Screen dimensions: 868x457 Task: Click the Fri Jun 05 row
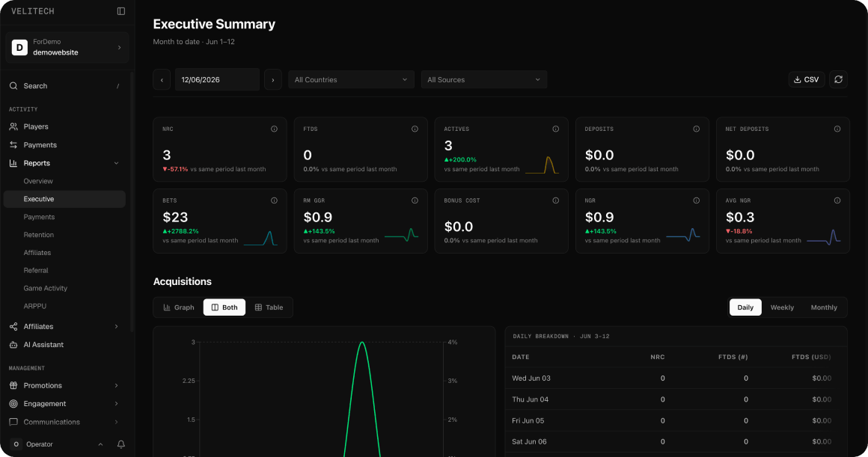click(676, 420)
